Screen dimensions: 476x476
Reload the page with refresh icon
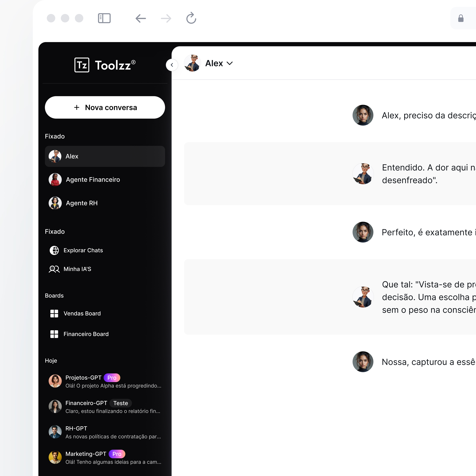click(x=191, y=18)
